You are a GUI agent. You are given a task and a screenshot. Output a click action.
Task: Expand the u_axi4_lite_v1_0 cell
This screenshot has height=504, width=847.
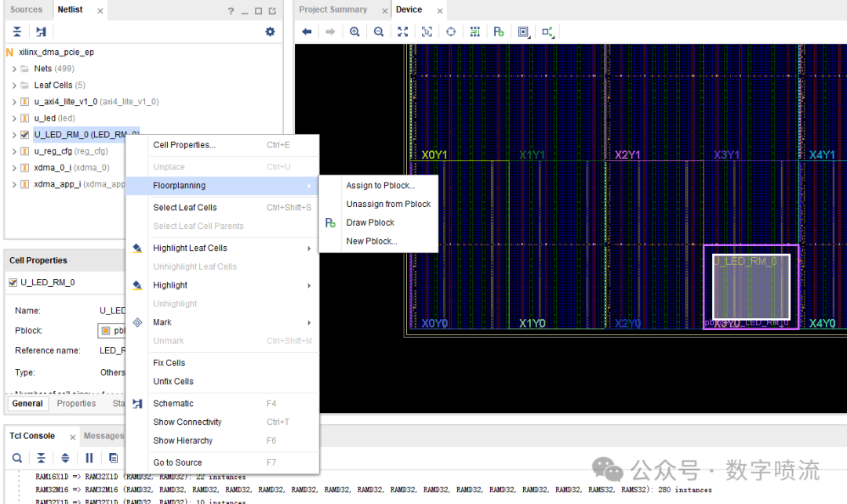tap(14, 102)
